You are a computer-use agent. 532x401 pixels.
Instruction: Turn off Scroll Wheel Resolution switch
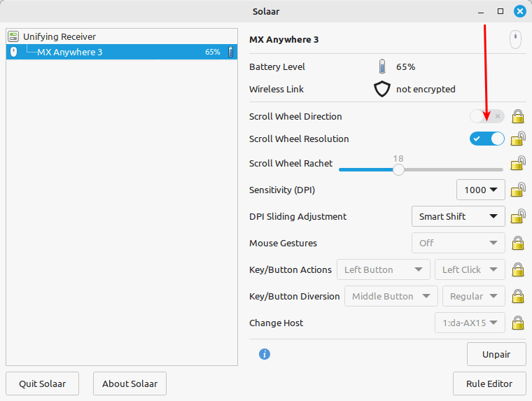click(x=487, y=139)
